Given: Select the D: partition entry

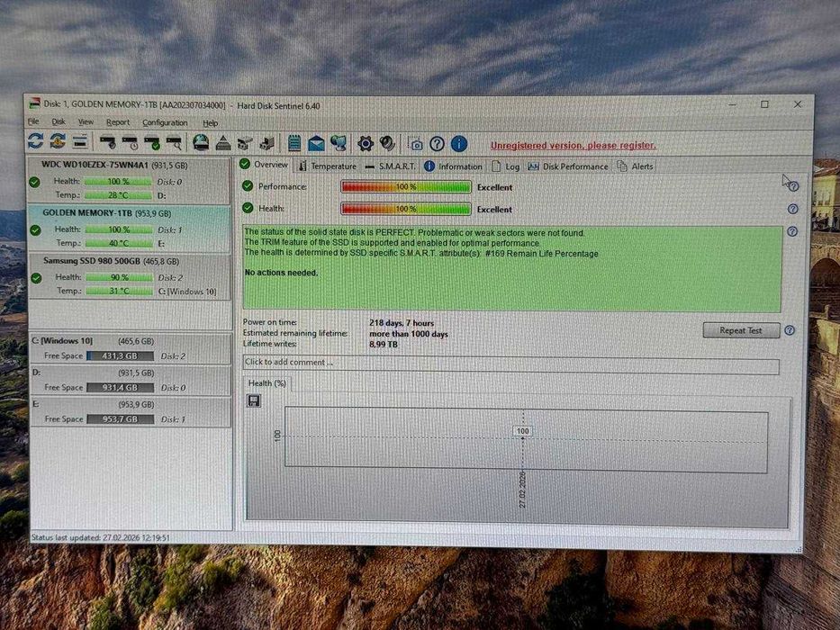Looking at the screenshot, I should [131, 381].
